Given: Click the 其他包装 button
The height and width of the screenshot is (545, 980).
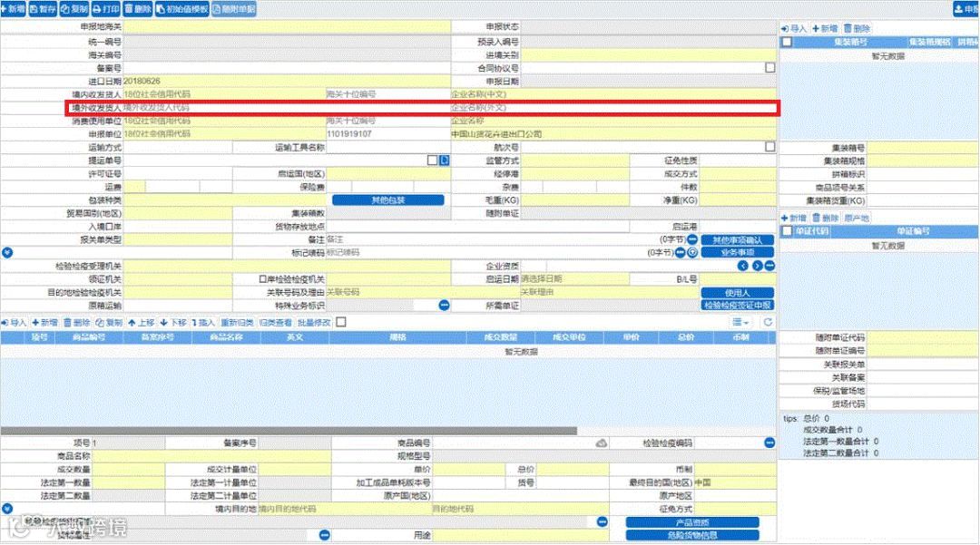Looking at the screenshot, I should (388, 200).
